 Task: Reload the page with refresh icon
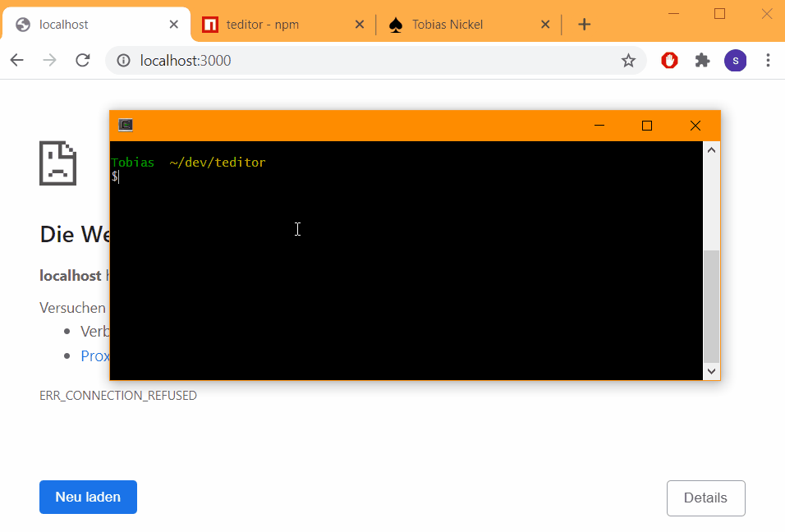pyautogui.click(x=82, y=60)
